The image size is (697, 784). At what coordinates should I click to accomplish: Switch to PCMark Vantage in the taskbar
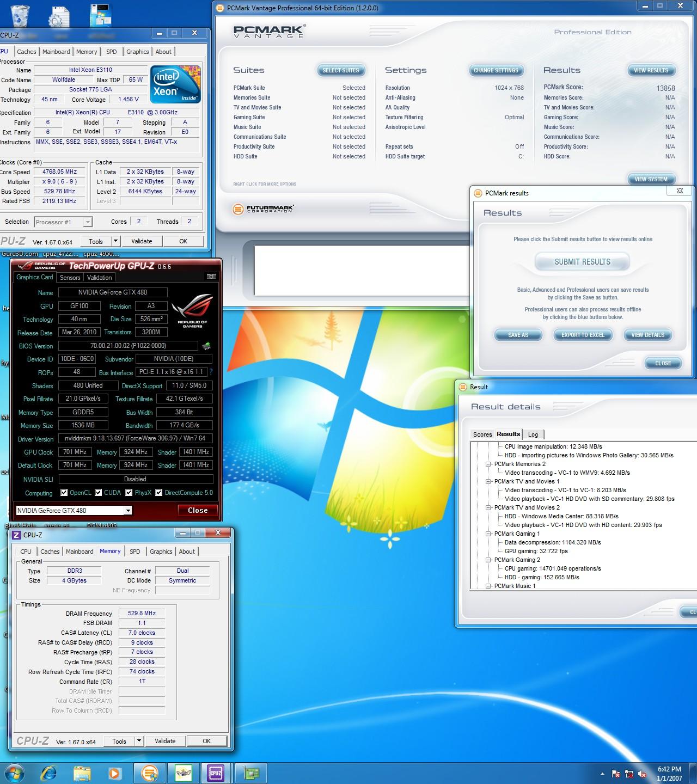tap(149, 773)
